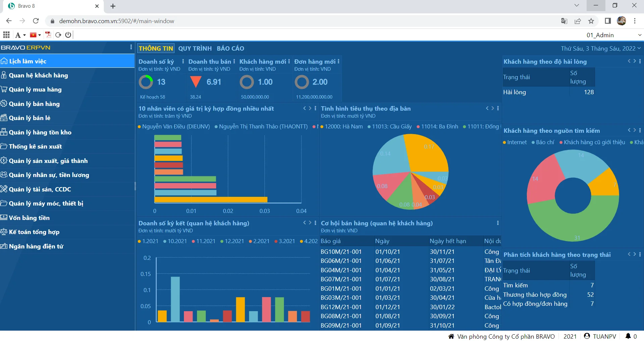Open Kế toán tổng hợp module
The height and width of the screenshot is (341, 644).
tap(34, 232)
